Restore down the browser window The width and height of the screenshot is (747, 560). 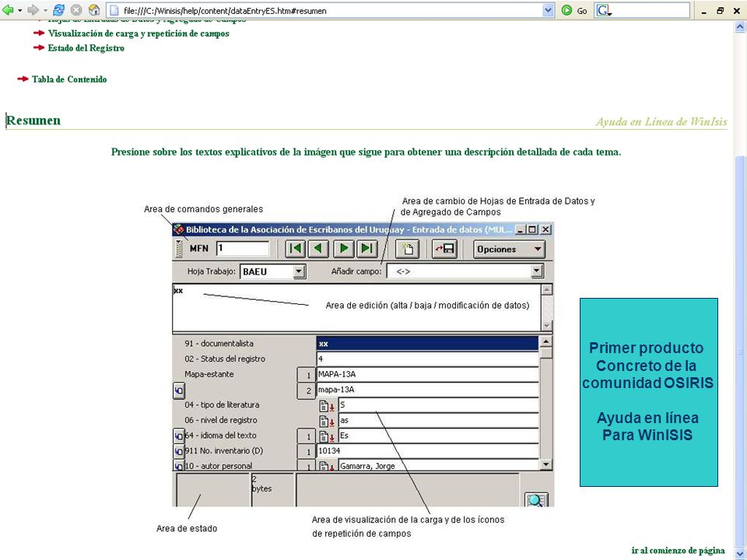coord(721,10)
